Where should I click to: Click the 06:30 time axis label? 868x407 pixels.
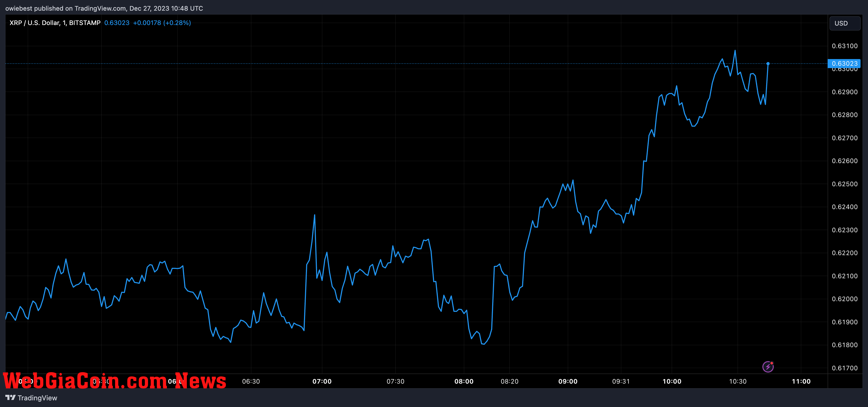[x=251, y=381]
